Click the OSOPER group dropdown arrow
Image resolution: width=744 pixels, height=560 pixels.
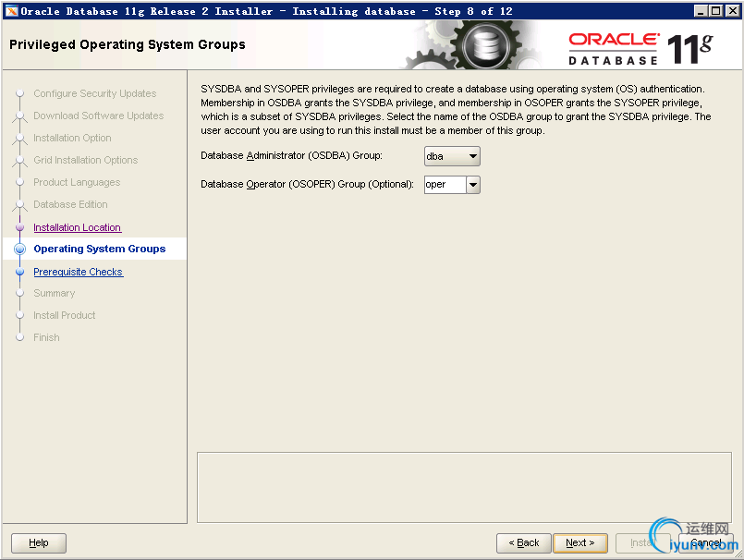[x=473, y=185]
